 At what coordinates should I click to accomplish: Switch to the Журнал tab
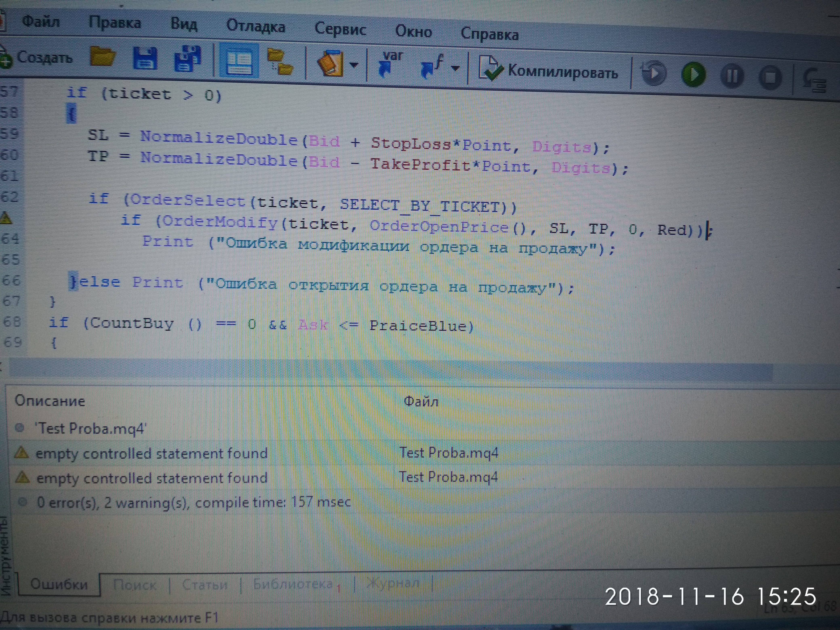[x=393, y=583]
